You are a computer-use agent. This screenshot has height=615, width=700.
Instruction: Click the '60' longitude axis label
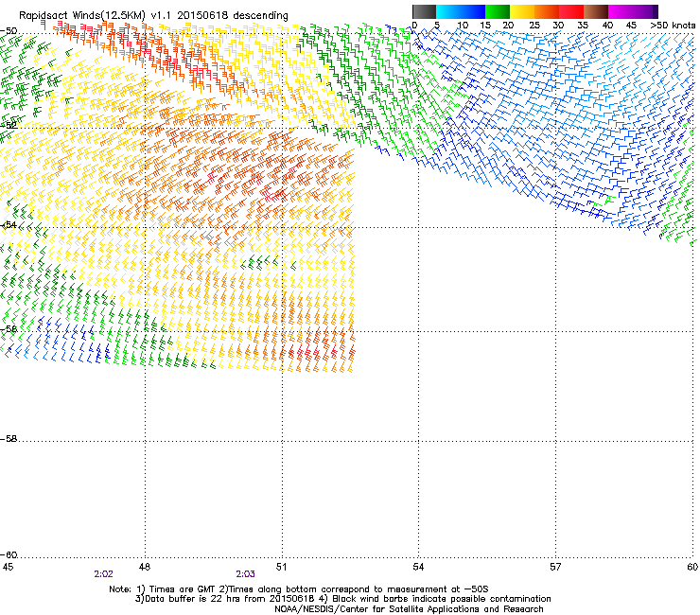point(692,567)
